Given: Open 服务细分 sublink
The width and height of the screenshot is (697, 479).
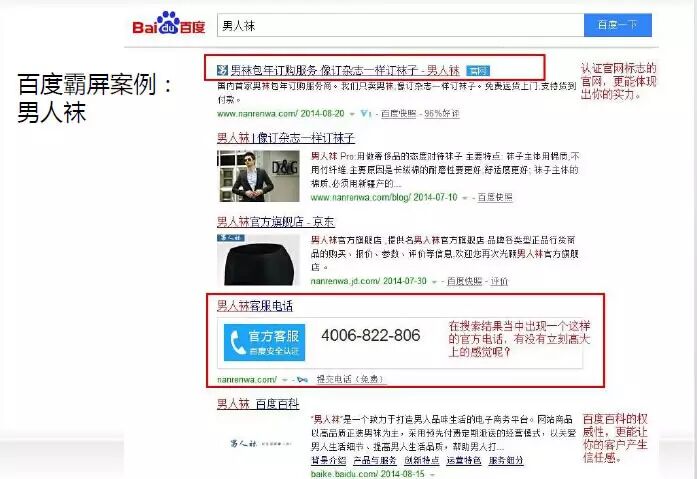Looking at the screenshot, I should (x=506, y=460).
